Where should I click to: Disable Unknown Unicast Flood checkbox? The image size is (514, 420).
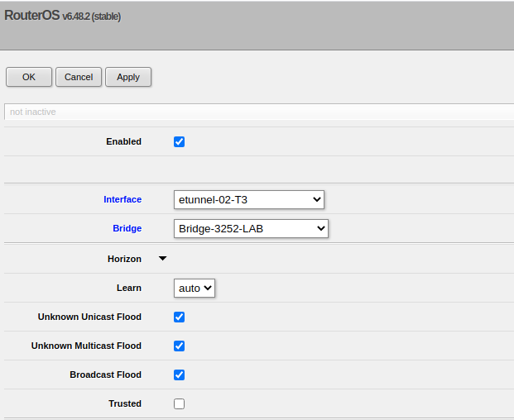click(x=179, y=317)
